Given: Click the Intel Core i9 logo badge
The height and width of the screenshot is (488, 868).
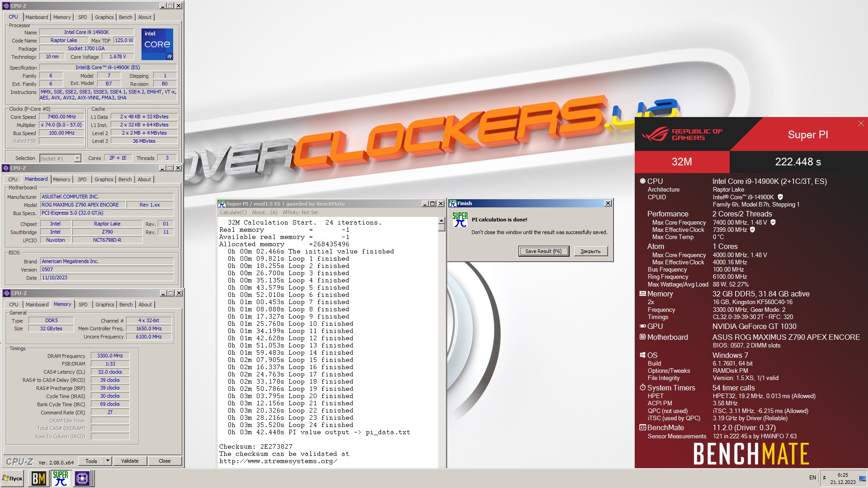Looking at the screenshot, I should pos(157,44).
